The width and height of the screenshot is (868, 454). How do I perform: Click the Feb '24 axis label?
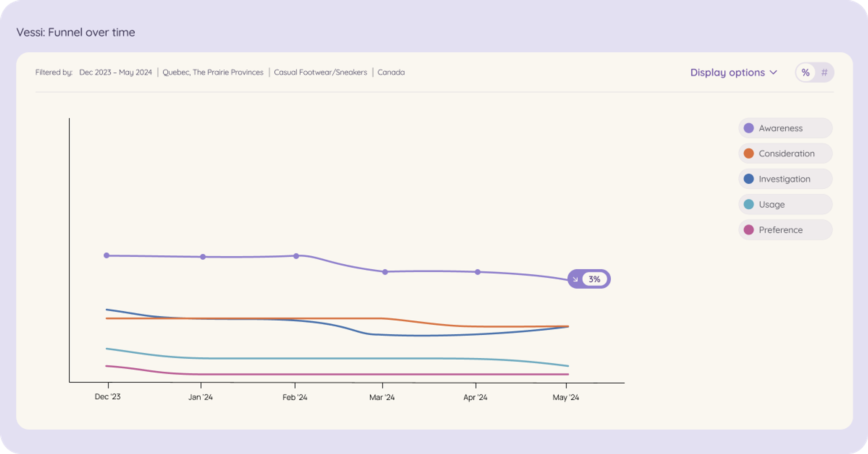click(x=295, y=397)
